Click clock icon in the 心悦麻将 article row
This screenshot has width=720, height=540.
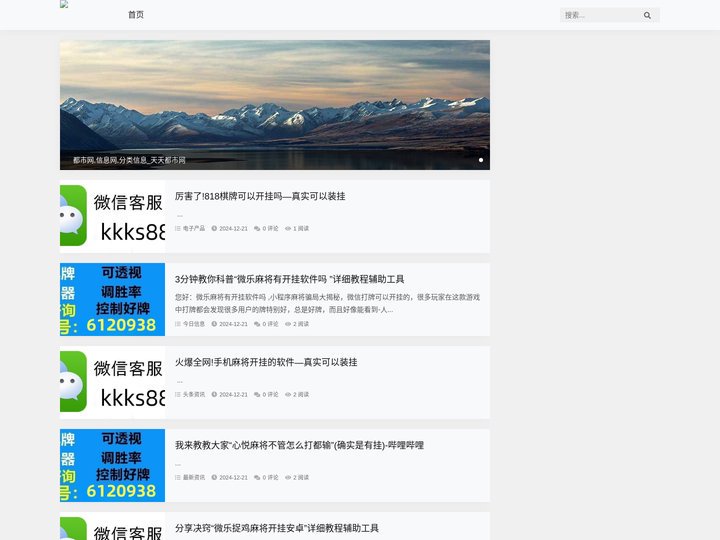214,478
